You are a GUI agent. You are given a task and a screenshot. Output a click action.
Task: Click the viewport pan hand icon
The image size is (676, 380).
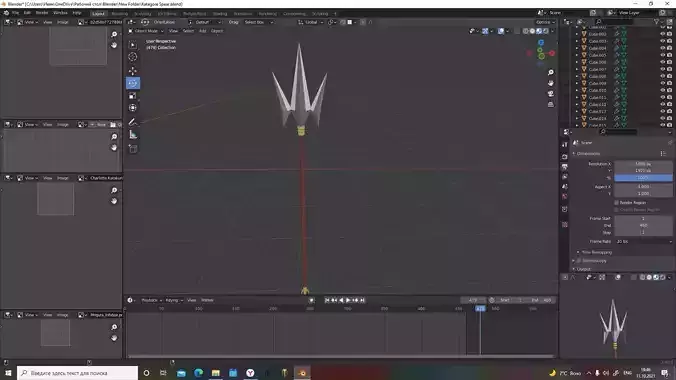click(x=551, y=83)
